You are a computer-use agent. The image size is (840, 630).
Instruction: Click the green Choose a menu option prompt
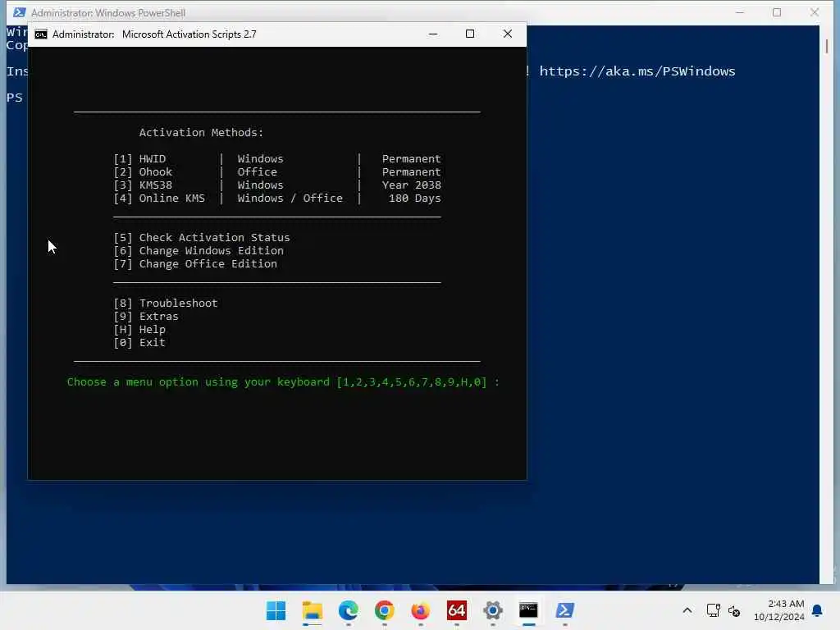283,382
